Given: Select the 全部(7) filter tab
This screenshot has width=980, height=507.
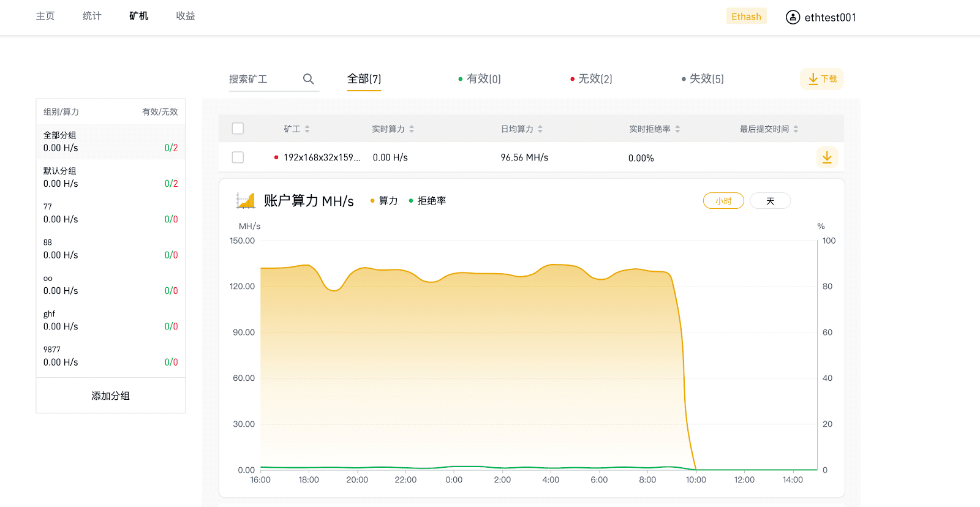Looking at the screenshot, I should click(364, 79).
